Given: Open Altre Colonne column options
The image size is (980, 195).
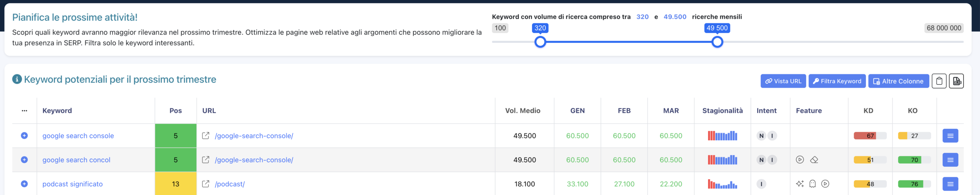Looking at the screenshot, I should (898, 81).
